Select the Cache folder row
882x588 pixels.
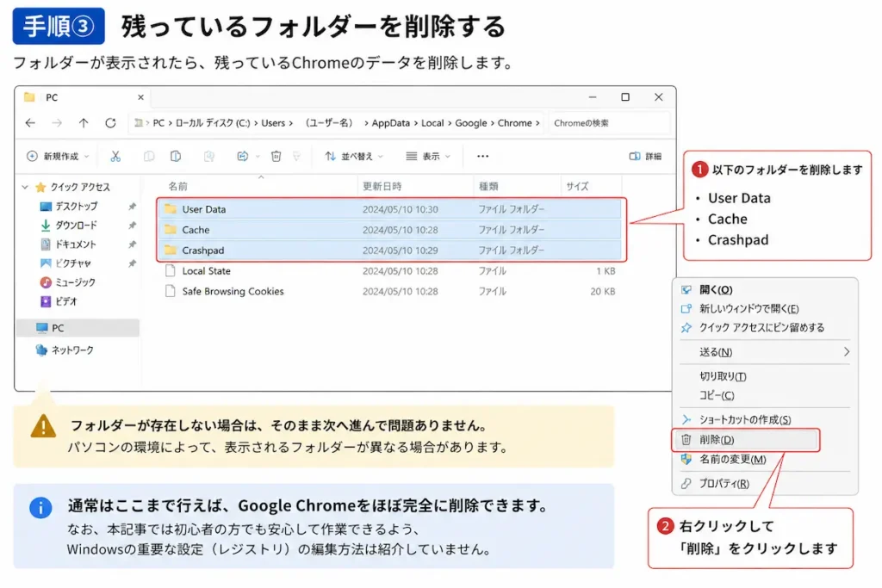(390, 229)
